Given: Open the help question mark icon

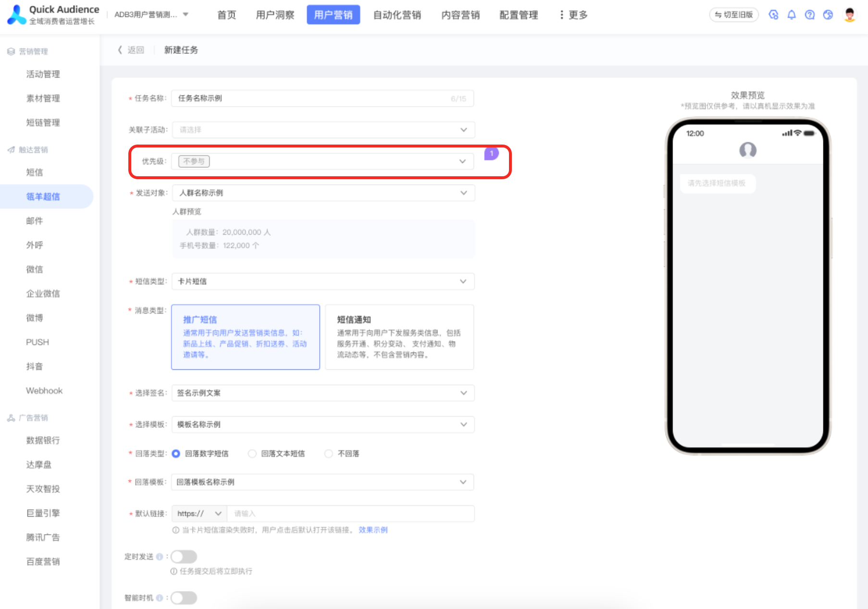Looking at the screenshot, I should tap(810, 15).
